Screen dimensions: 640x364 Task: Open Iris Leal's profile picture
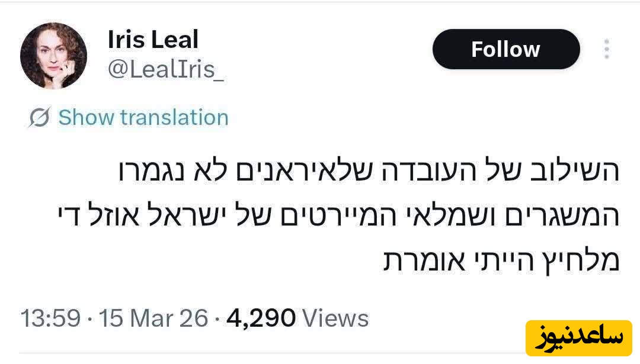point(54,56)
